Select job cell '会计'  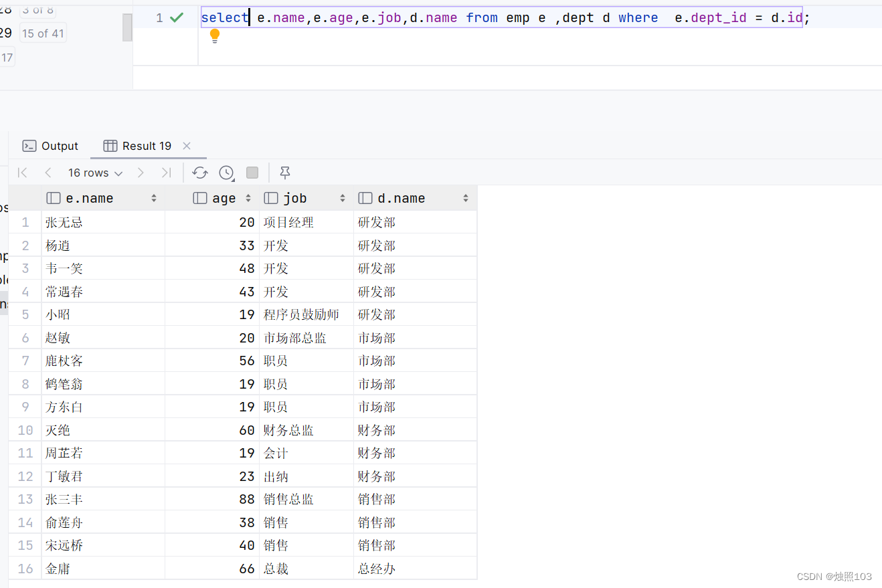coord(306,453)
